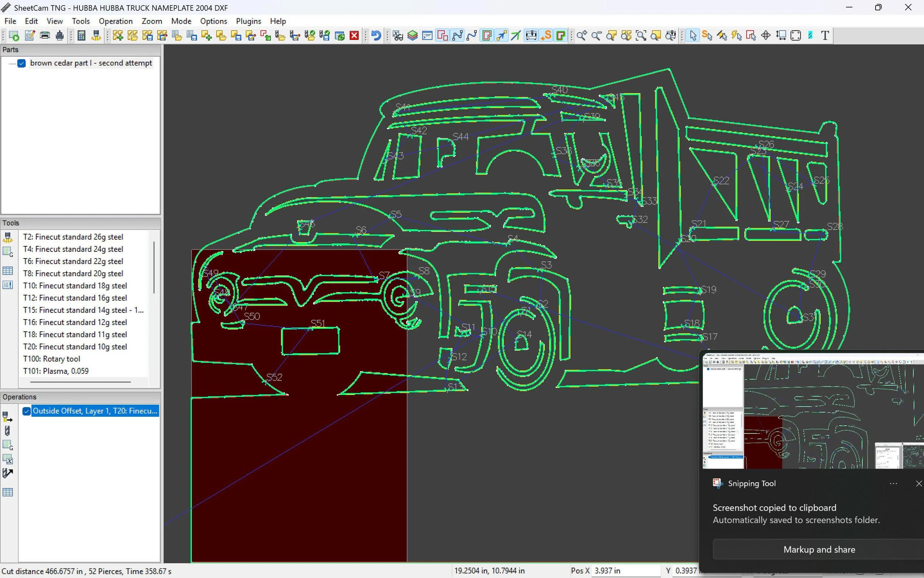The image size is (924, 578).
Task: Select T100 Rotary tool in list
Action: (52, 359)
